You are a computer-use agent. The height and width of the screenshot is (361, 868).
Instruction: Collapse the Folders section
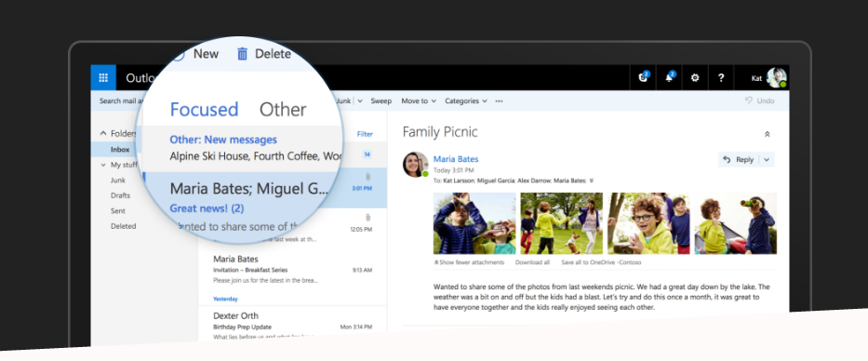click(x=103, y=133)
